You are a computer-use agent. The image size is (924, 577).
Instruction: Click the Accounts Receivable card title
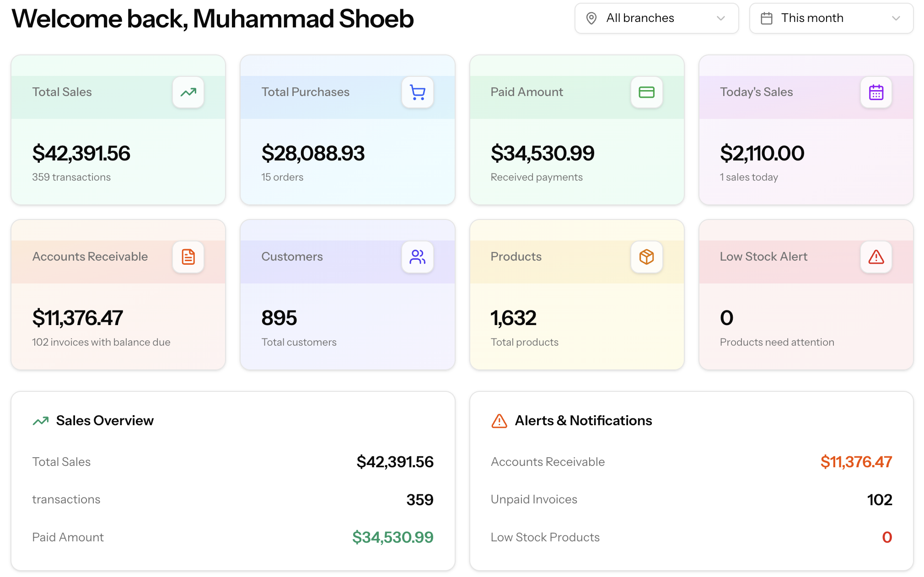coord(90,257)
